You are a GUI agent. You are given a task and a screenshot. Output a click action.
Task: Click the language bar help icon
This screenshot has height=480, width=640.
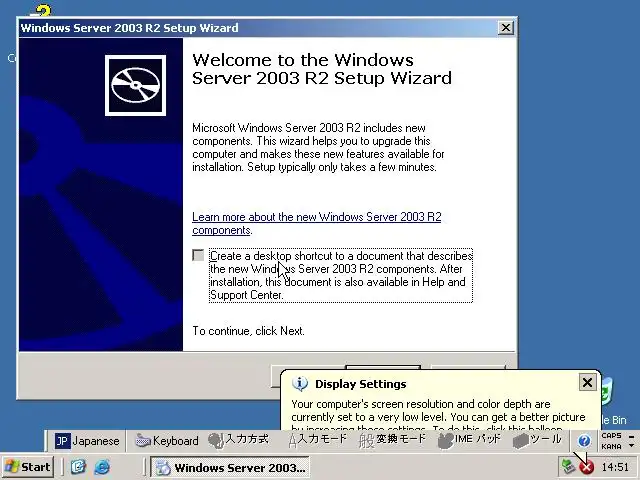pyautogui.click(x=584, y=440)
